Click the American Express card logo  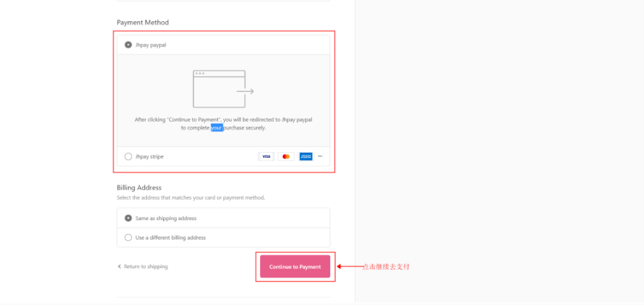tap(306, 156)
